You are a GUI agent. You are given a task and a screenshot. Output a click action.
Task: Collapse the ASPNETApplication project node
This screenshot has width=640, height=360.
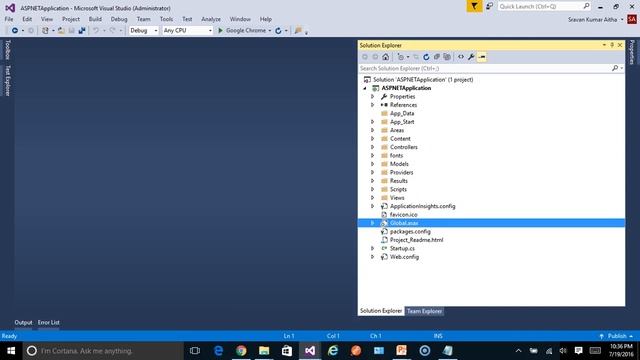[x=365, y=88]
